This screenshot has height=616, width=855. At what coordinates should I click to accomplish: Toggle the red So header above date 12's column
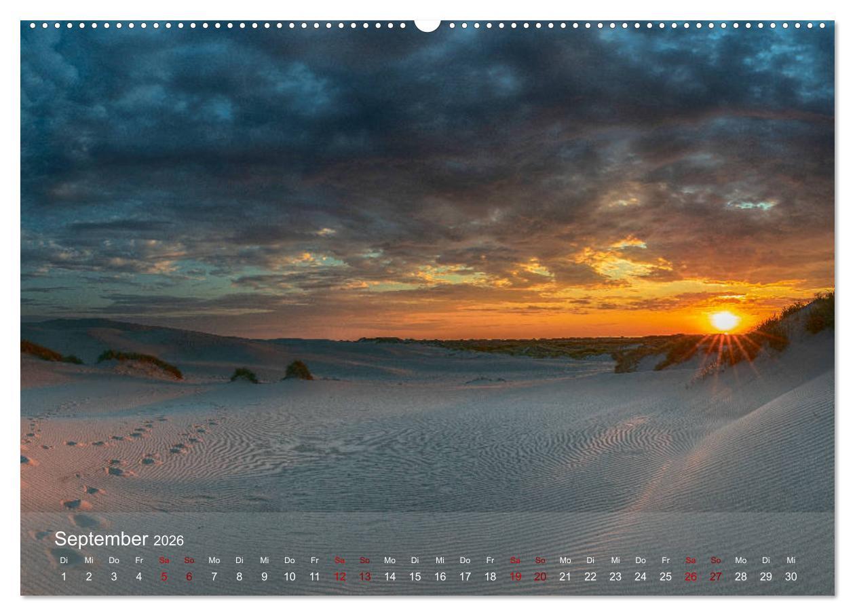click(365, 562)
